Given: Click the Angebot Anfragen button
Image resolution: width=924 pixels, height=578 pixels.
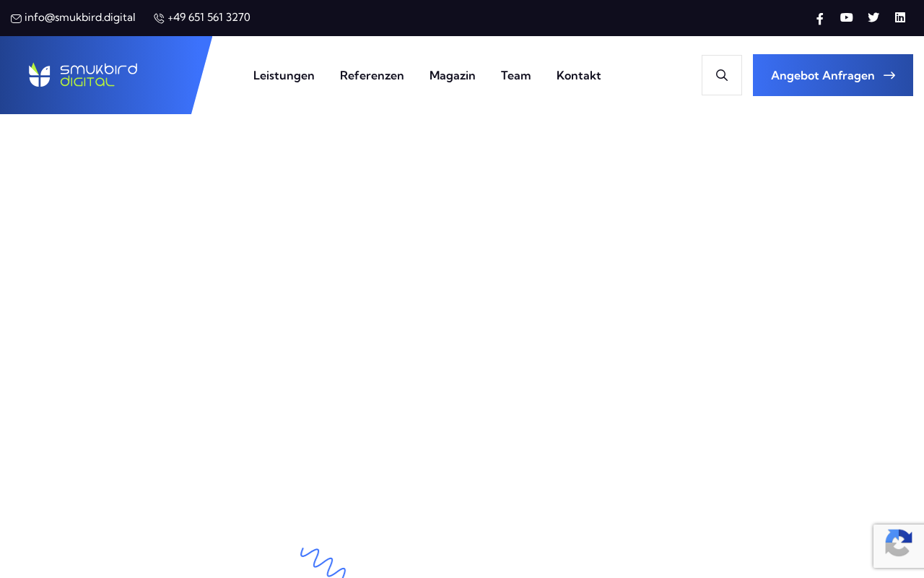Looking at the screenshot, I should [833, 75].
